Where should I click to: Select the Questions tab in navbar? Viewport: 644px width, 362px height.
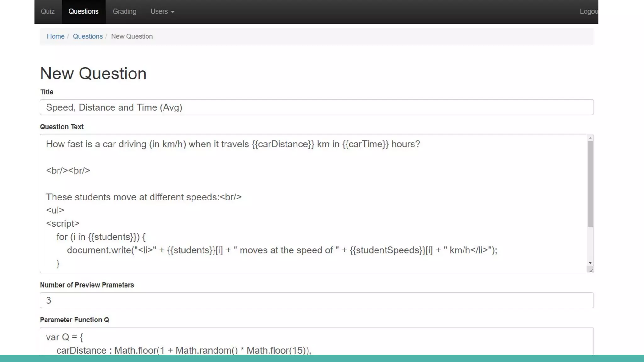click(x=83, y=12)
